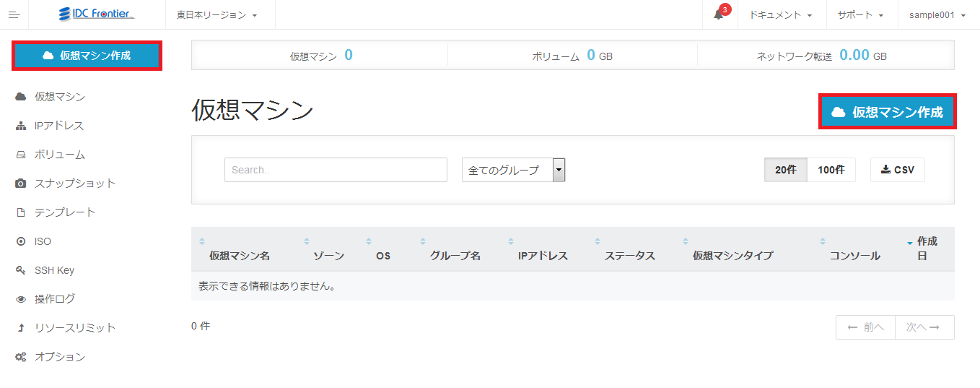The height and width of the screenshot is (388, 980).
Task: Click 仮想マシン作成 button above the table
Action: pyautogui.click(x=887, y=112)
